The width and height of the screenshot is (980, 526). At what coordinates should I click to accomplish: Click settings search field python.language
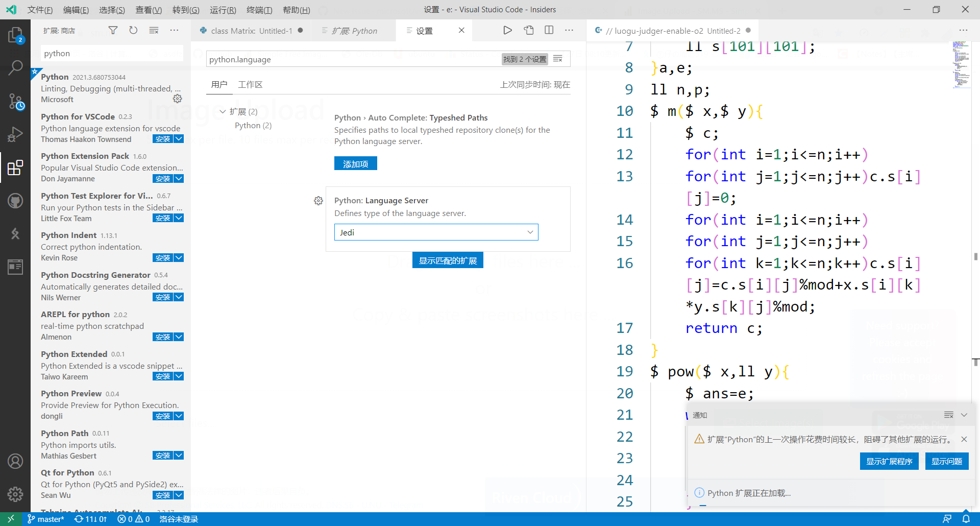(x=353, y=59)
